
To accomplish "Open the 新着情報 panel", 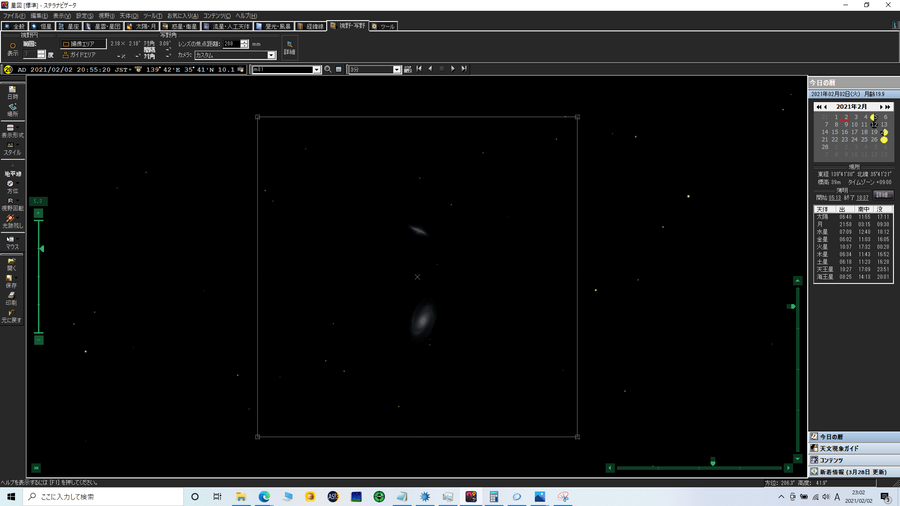I will click(x=854, y=472).
